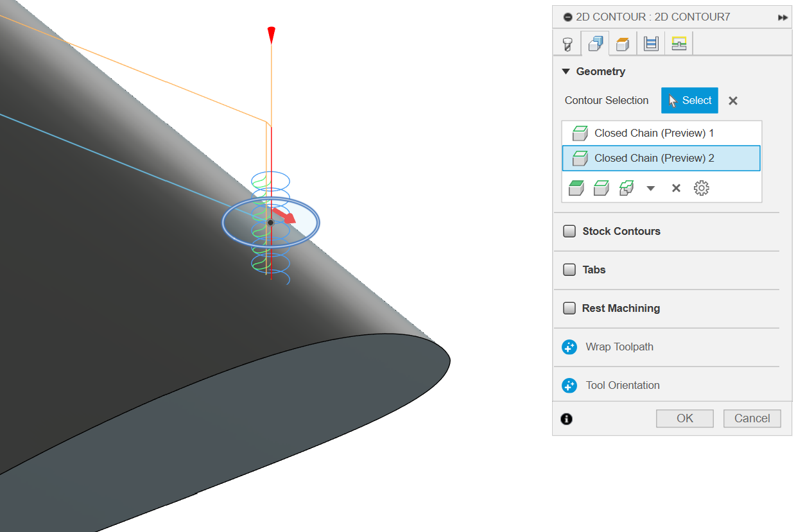Click OK to confirm the 2D contour
This screenshot has height=532, width=796.
[x=684, y=418]
